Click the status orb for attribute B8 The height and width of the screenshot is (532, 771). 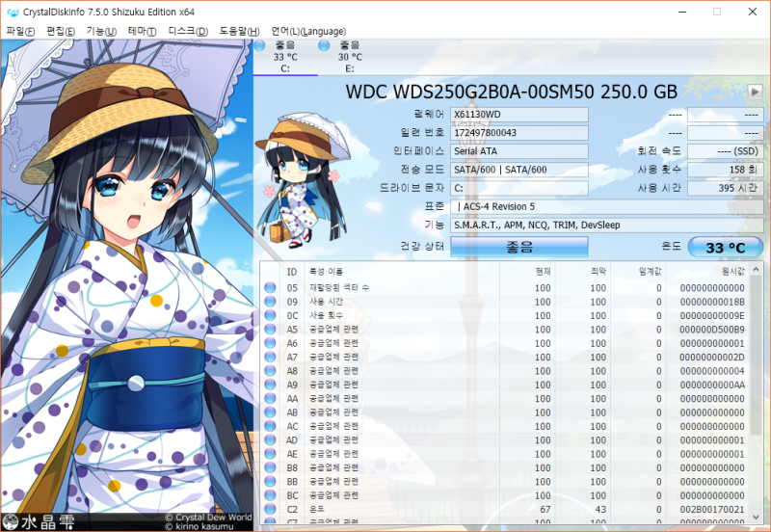tap(270, 467)
